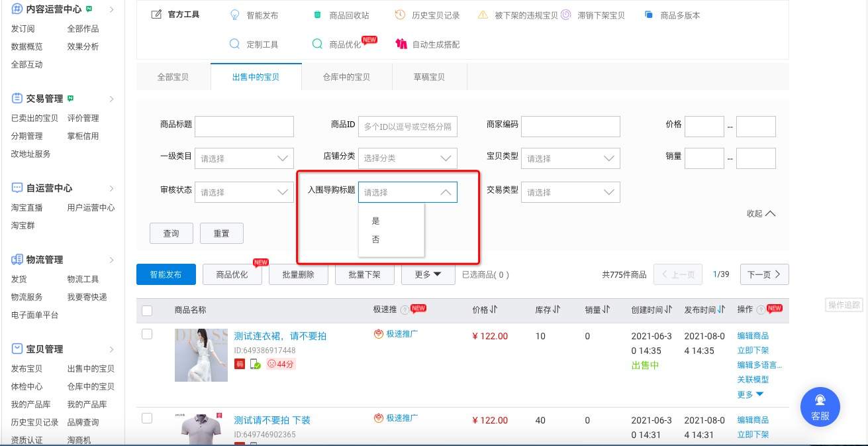Screen dimensions: 868x446
Task: Click the 智能发布 lightbulb icon
Action: tap(234, 15)
